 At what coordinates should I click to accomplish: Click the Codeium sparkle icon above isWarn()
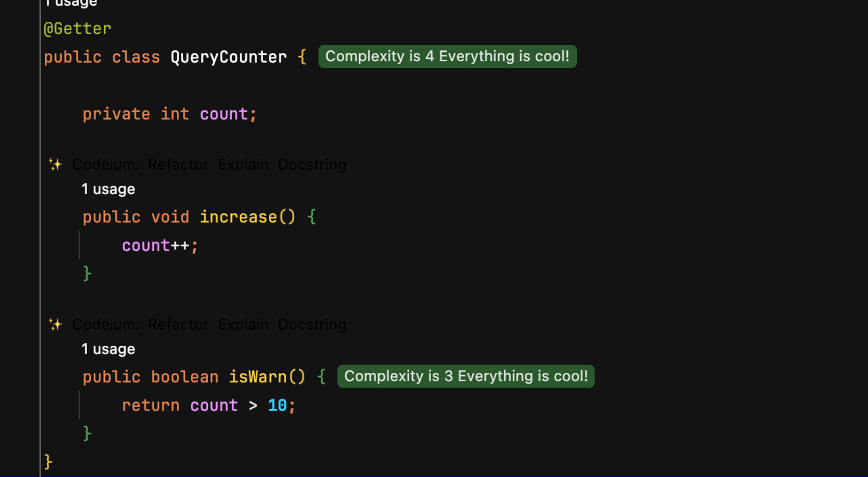55,325
